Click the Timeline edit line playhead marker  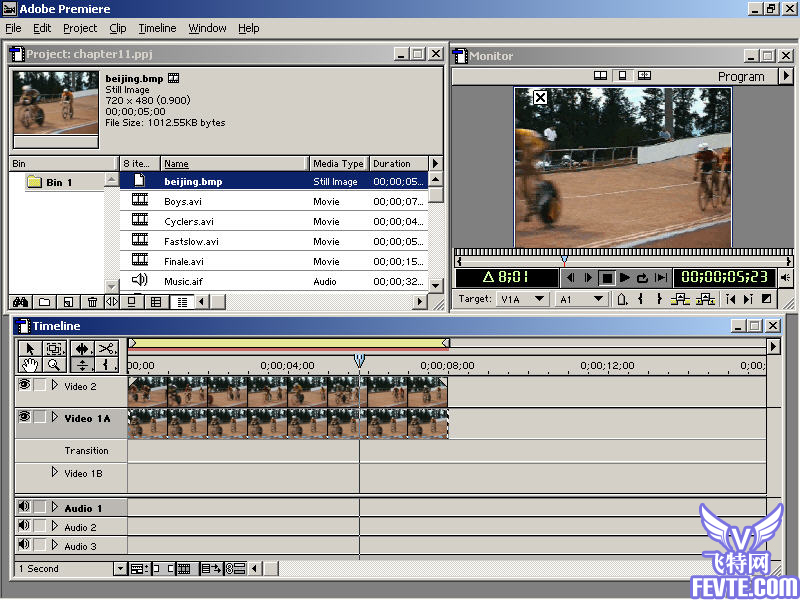click(x=359, y=361)
